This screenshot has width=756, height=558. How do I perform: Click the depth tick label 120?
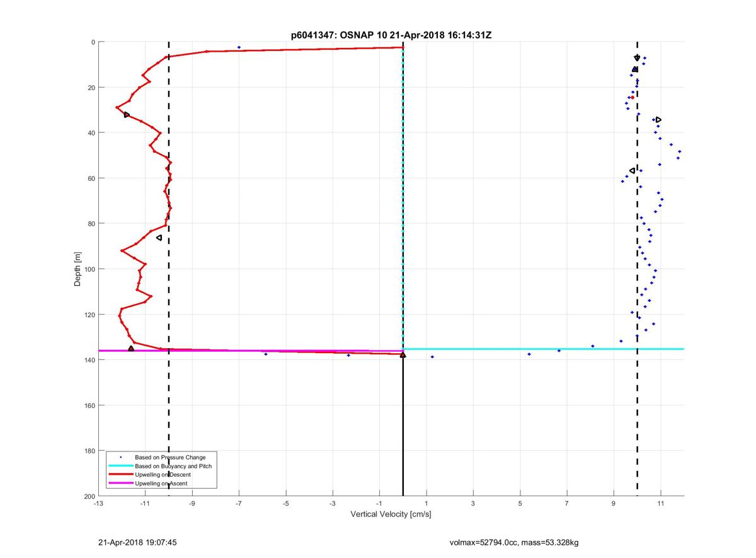[89, 315]
